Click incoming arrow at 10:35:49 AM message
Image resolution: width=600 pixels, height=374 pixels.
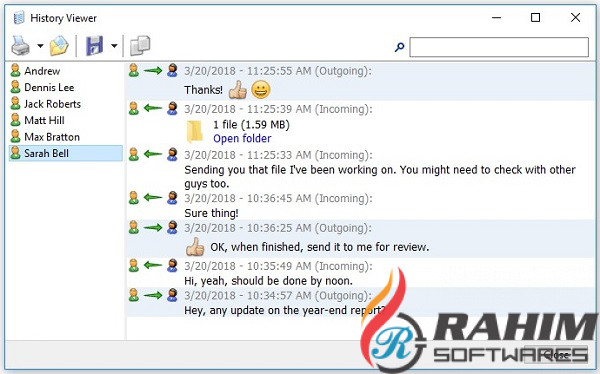click(x=153, y=265)
